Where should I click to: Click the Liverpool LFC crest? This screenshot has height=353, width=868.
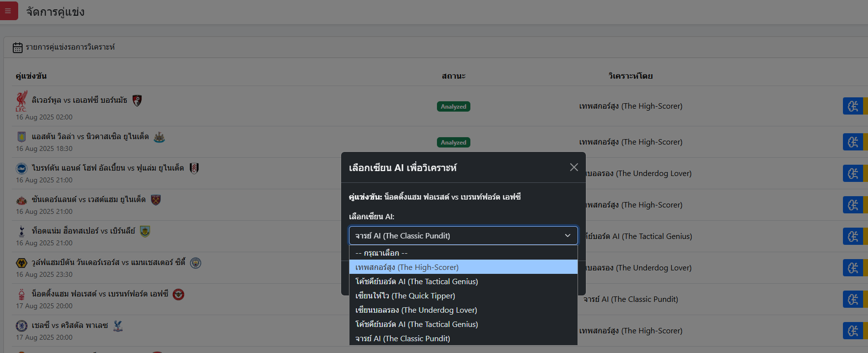[x=21, y=101]
